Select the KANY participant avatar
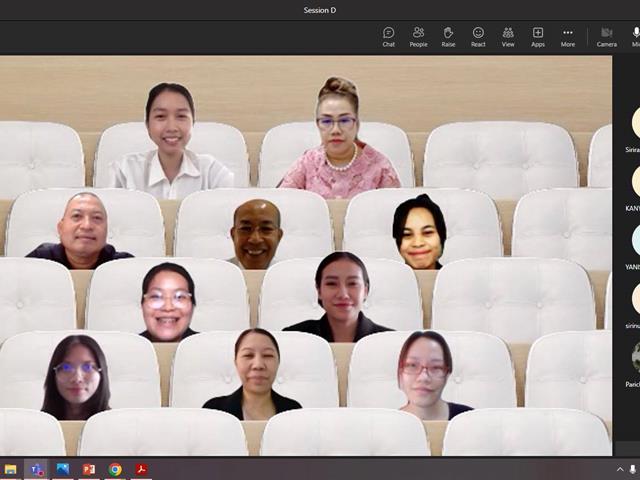640x480 pixels. [x=636, y=182]
